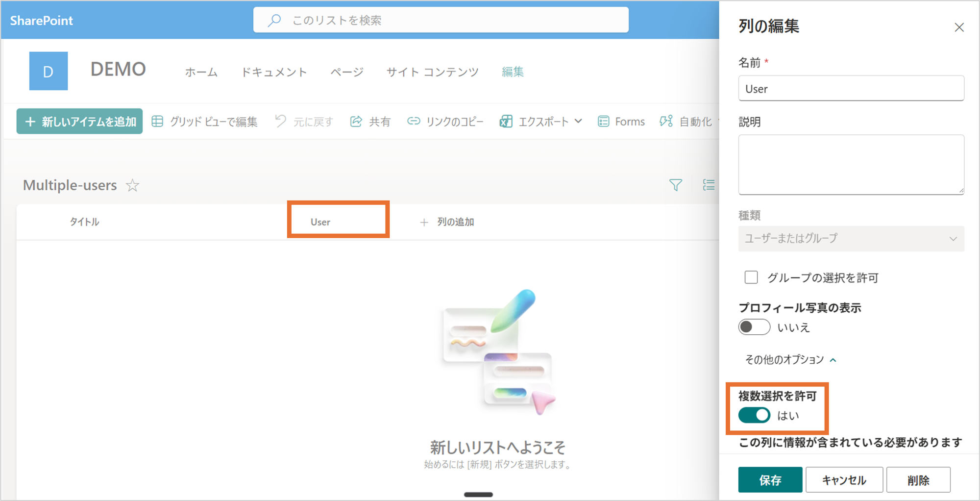Screen dimensions: 980x501
Task: Toggle the プロフィール写真の表示 switch
Action: click(754, 327)
